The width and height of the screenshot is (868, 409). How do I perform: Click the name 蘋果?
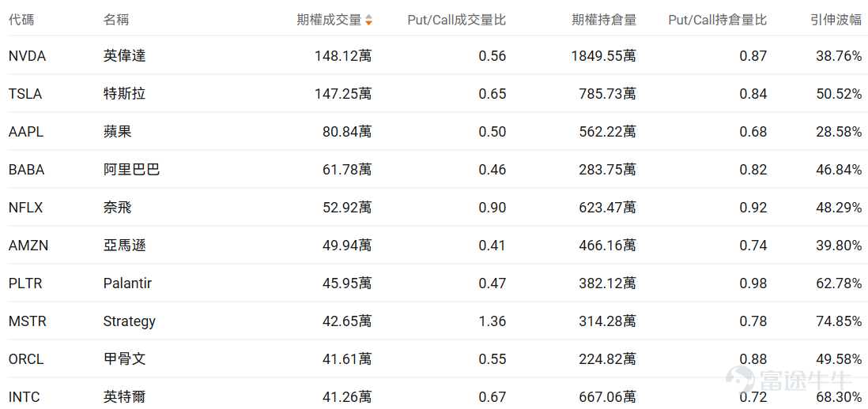[x=117, y=132]
